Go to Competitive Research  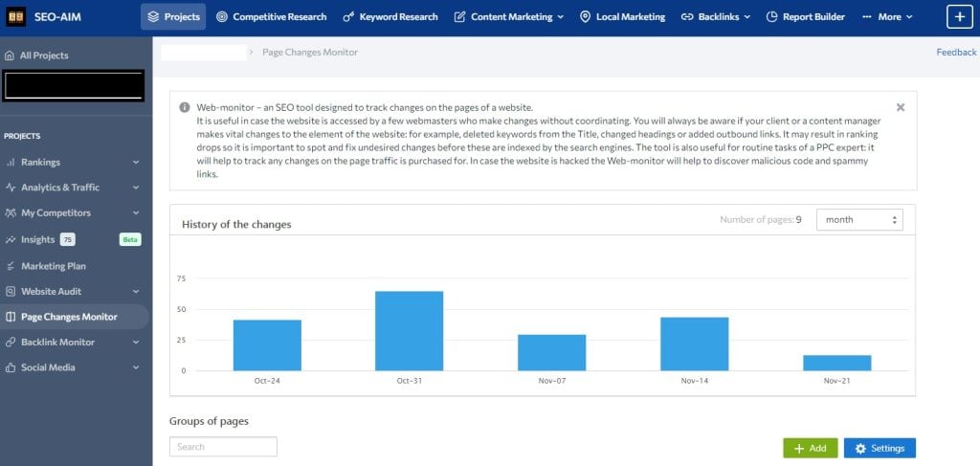(x=271, y=17)
